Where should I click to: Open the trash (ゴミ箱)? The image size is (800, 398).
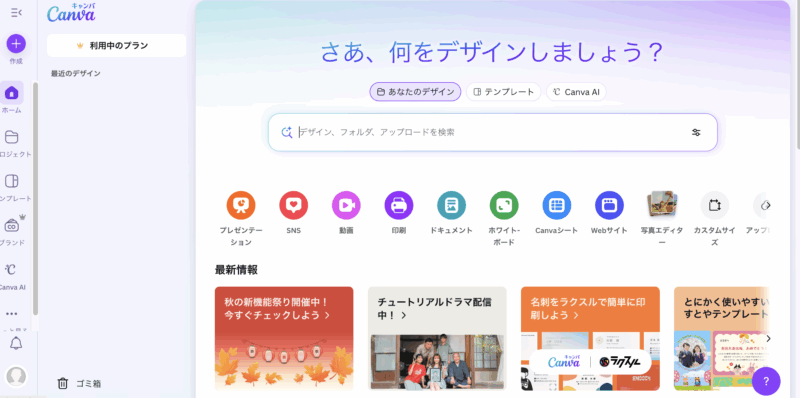[x=79, y=383]
